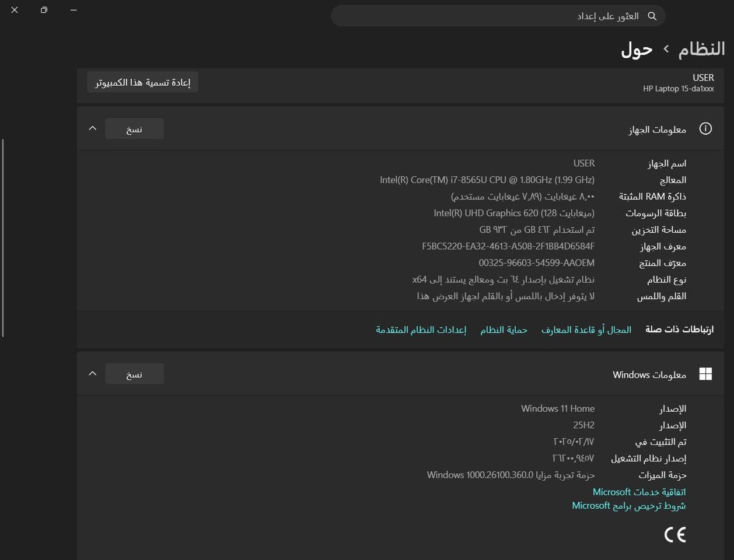This screenshot has height=560, width=734.
Task: Click the إصدار نظام التشغيل label
Action: coord(648,459)
